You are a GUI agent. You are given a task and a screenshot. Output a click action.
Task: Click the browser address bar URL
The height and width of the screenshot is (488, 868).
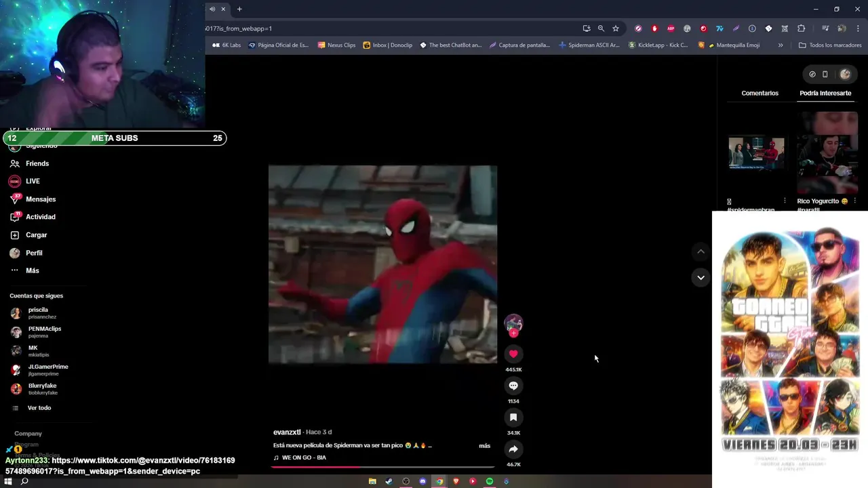pos(239,28)
